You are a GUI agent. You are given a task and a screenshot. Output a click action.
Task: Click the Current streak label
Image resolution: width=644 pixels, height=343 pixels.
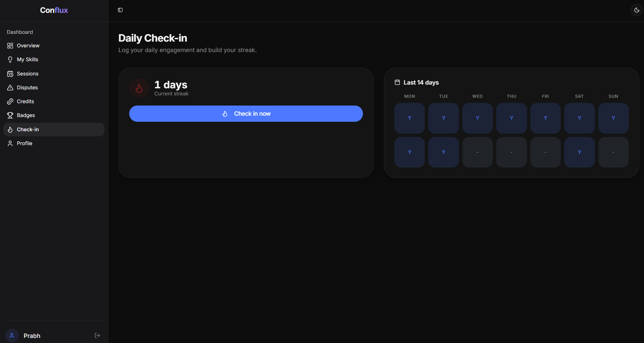(171, 94)
